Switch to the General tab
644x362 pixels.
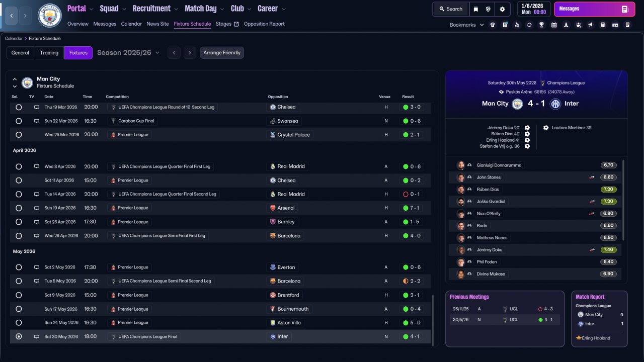[20, 53]
